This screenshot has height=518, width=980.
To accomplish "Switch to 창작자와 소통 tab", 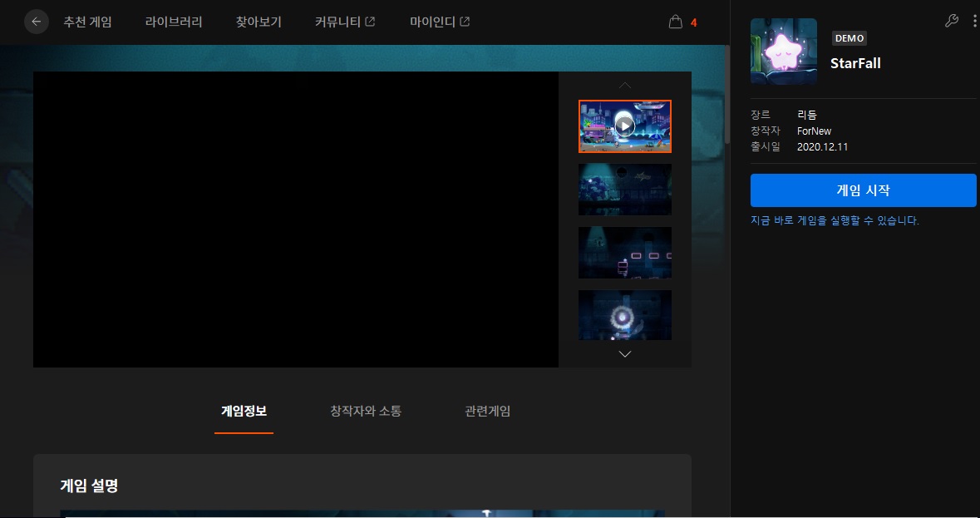I will (x=366, y=411).
